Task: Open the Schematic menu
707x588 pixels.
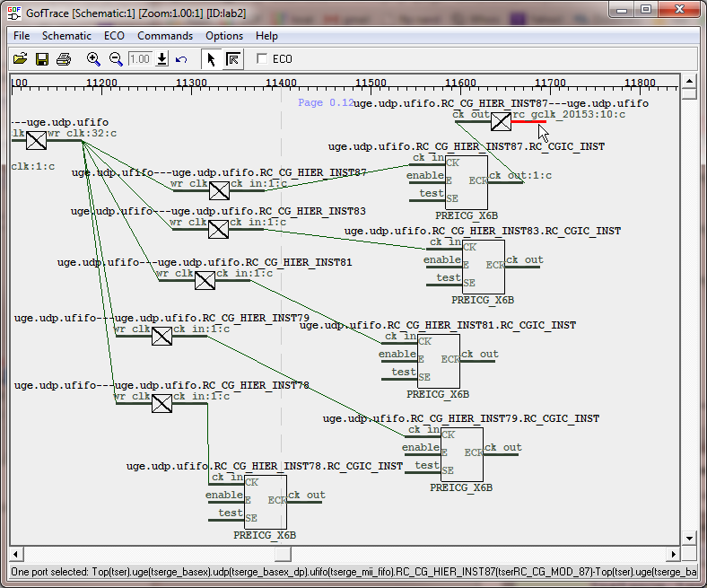Action: [x=66, y=36]
